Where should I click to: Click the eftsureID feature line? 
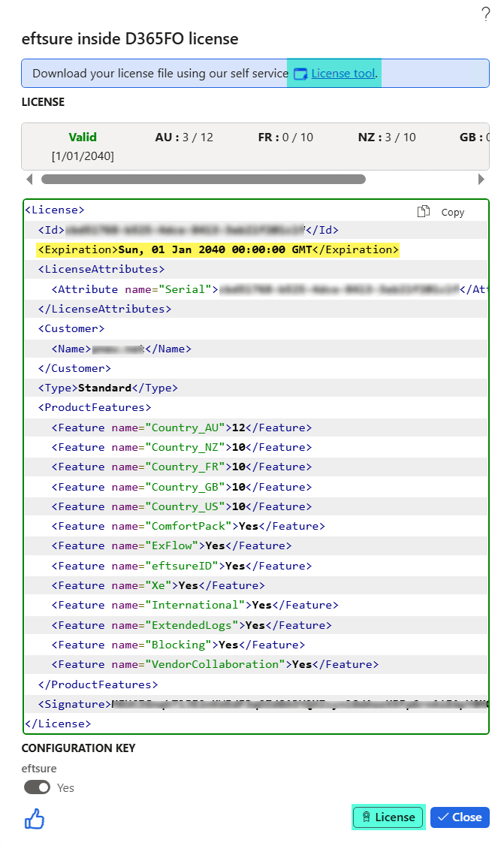pyautogui.click(x=181, y=566)
